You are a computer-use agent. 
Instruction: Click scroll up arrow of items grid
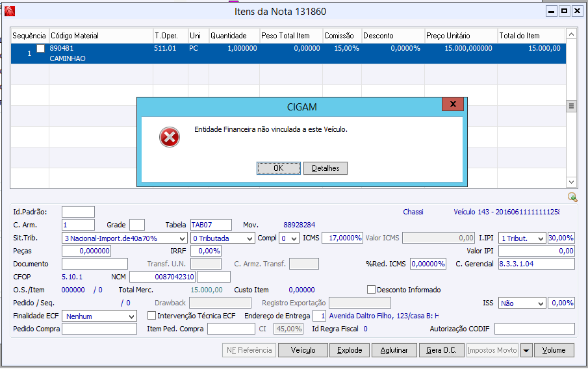[571, 34]
